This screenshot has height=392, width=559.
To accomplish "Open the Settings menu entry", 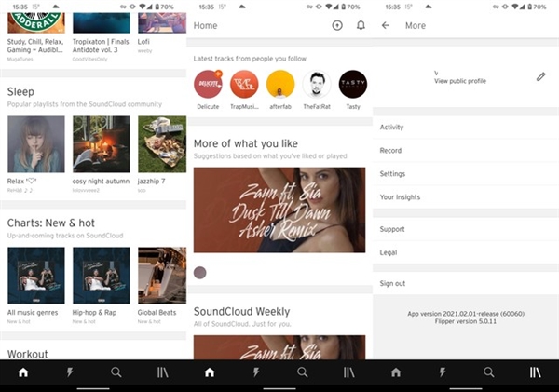I will pos(392,174).
